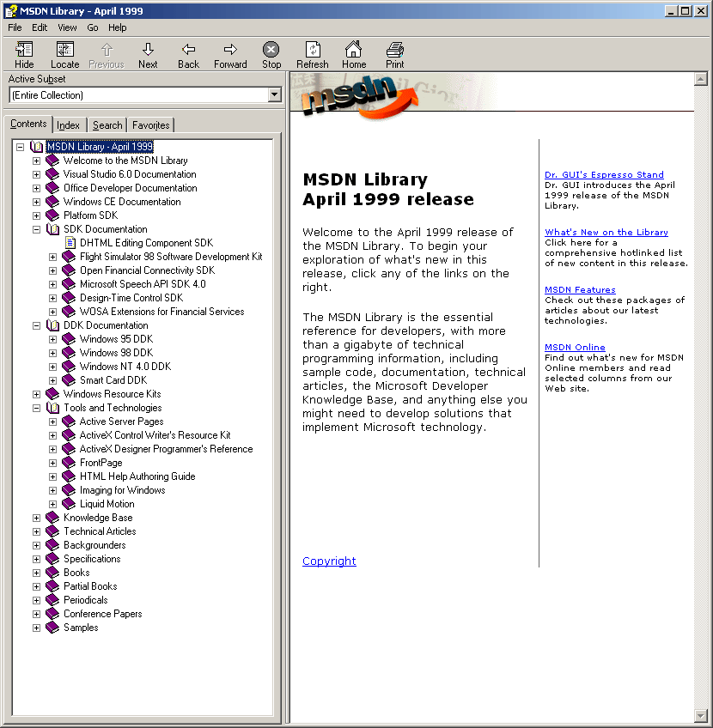Refresh the page with Refresh icon
Viewport: 713px width, 728px height.
(x=313, y=49)
